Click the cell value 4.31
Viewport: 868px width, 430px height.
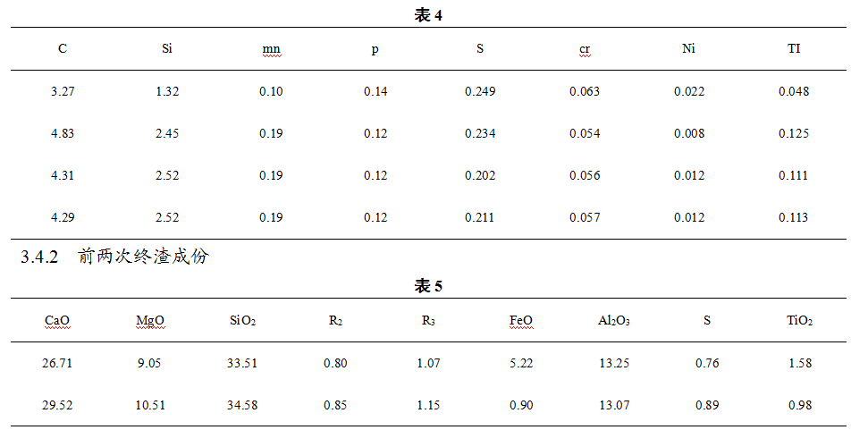pyautogui.click(x=63, y=175)
